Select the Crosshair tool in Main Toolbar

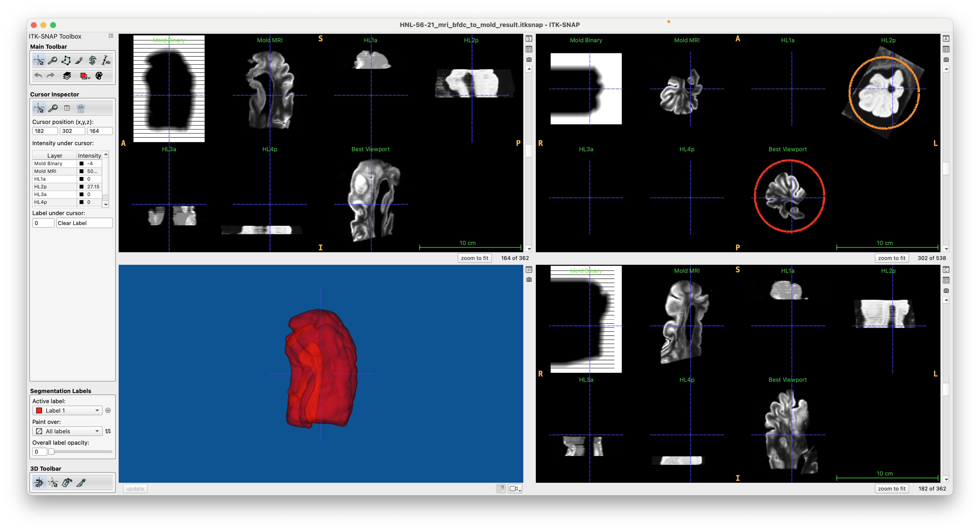[39, 61]
